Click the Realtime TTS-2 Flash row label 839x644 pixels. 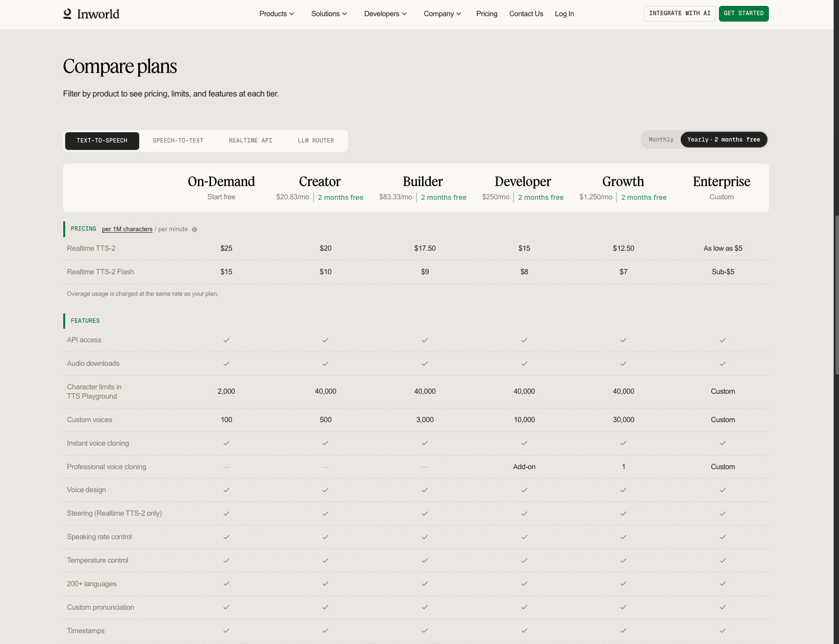[100, 272]
